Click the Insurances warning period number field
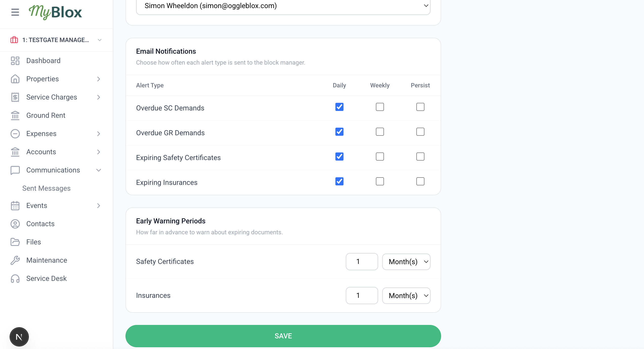This screenshot has height=349, width=644. (x=361, y=295)
